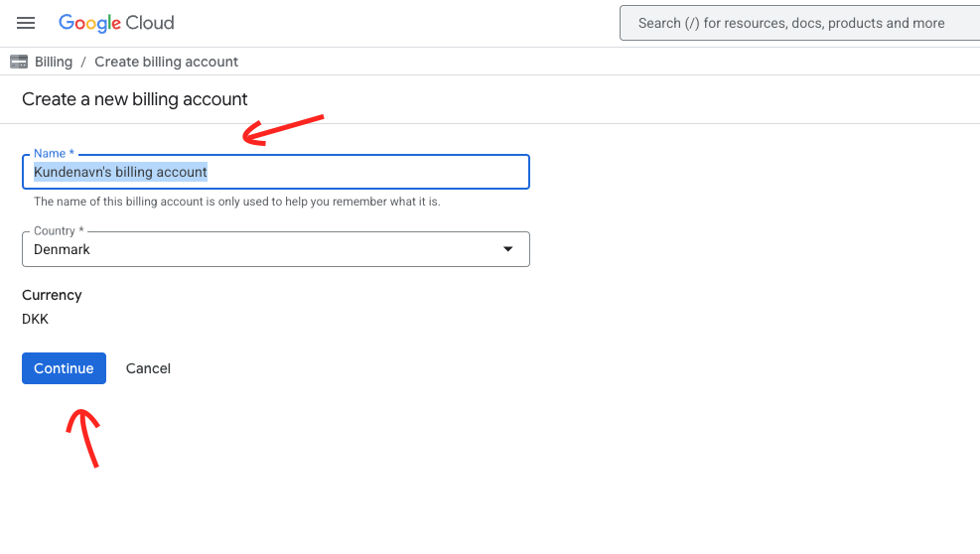
Task: Click the red arrow pointing at the Name field
Action: (x=281, y=130)
